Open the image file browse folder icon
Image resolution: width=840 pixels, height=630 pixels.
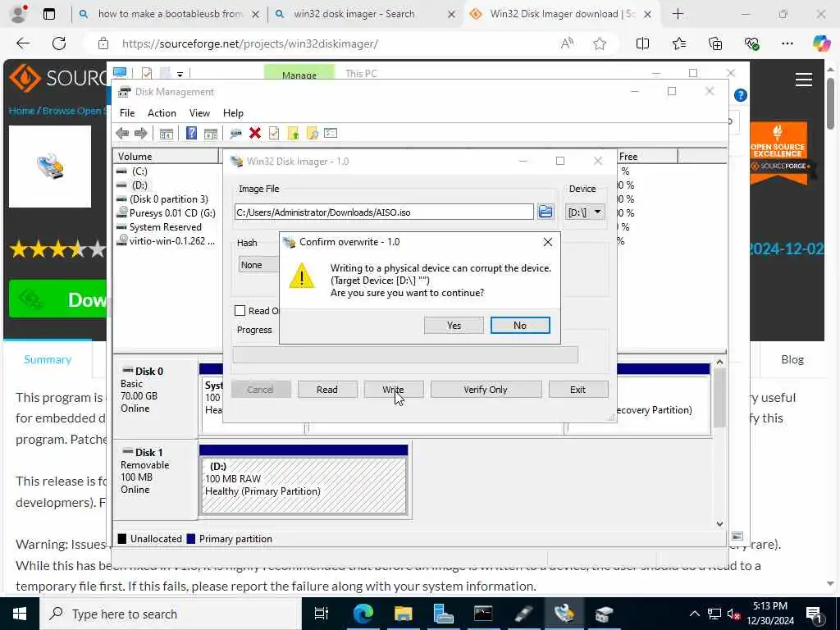pos(546,212)
